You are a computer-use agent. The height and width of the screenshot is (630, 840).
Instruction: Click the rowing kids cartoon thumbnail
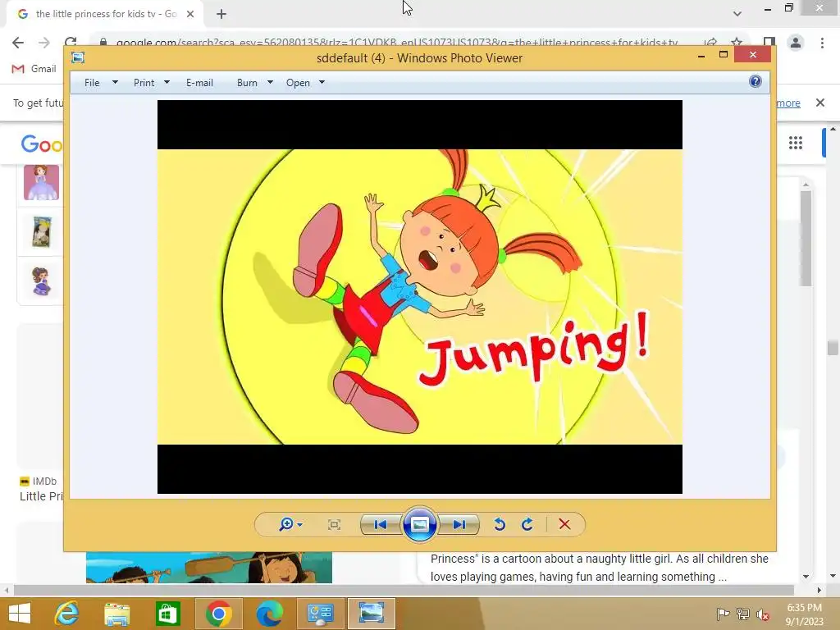(209, 568)
